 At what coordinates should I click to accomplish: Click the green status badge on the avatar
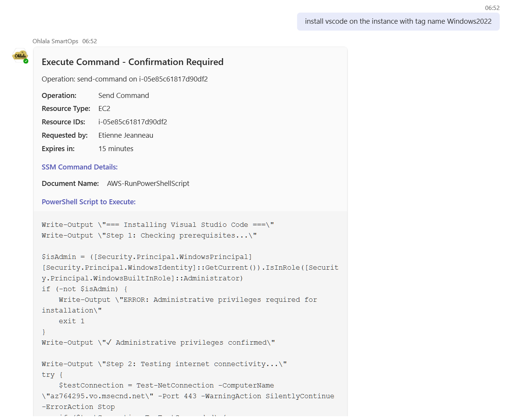tap(26, 61)
